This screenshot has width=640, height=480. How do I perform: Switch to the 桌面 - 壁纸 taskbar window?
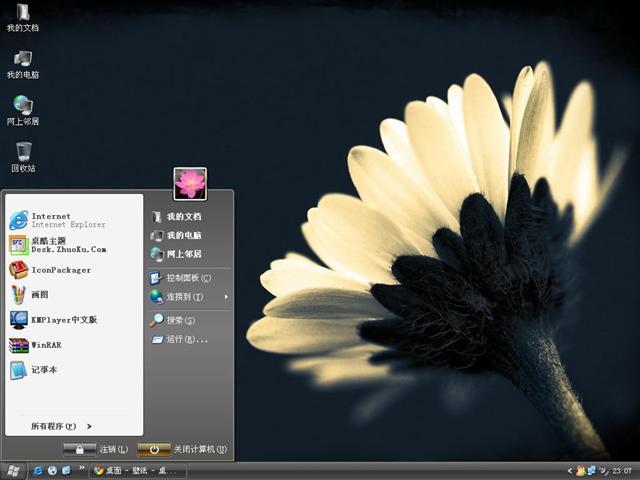[136, 470]
